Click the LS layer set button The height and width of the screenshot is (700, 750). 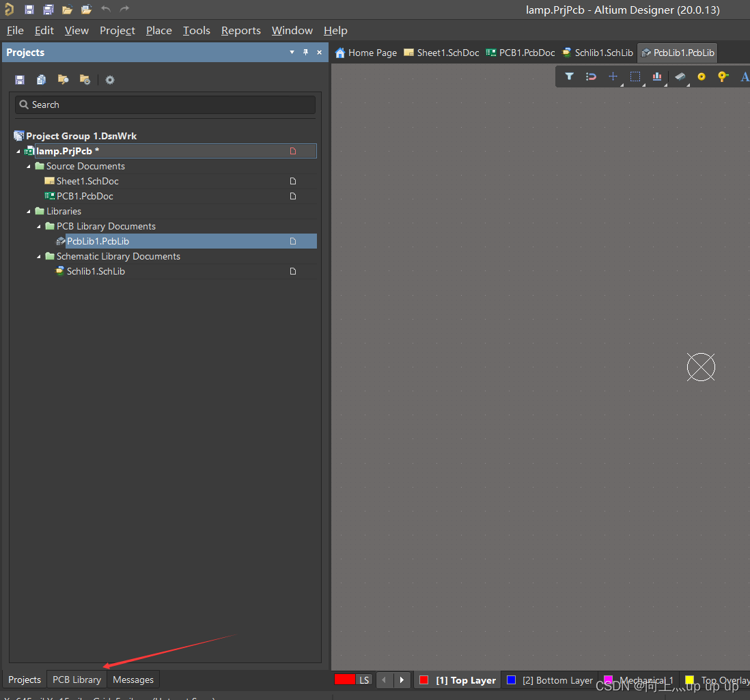364,680
